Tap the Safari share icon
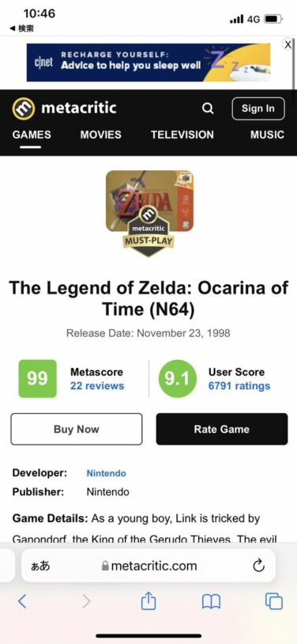The image size is (297, 644). pyautogui.click(x=148, y=602)
